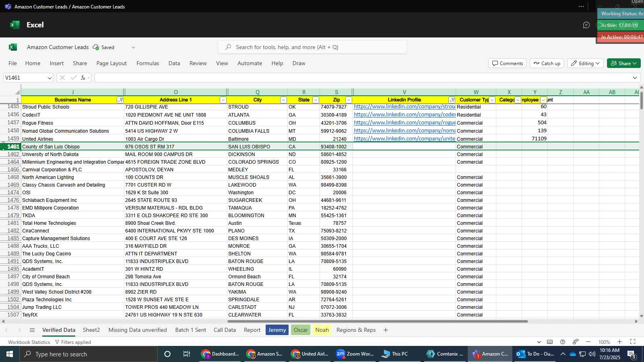Toggle full screen view icon
Screen dimensions: 644x362
click(633, 342)
